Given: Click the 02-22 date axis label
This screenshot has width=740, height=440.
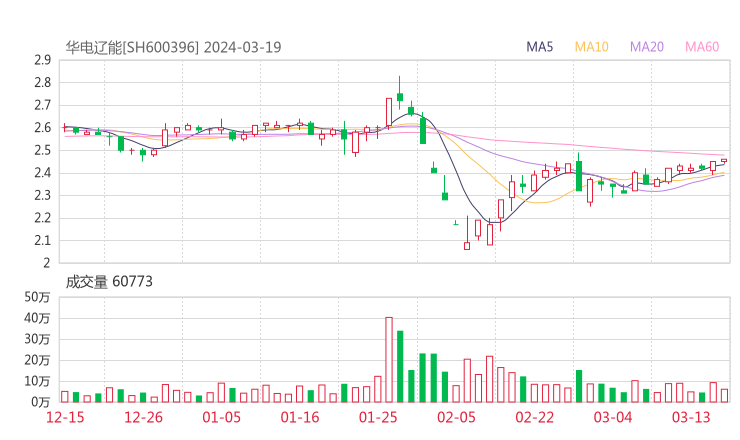Looking at the screenshot, I should click(534, 417).
